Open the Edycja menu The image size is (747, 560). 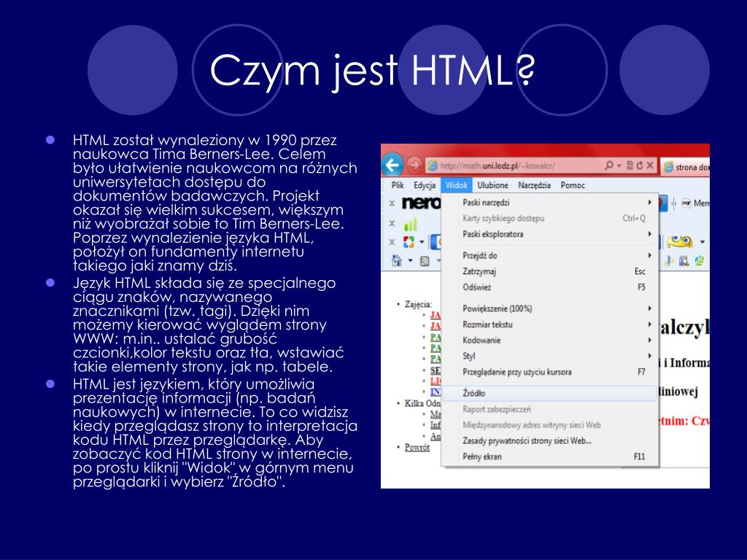425,185
